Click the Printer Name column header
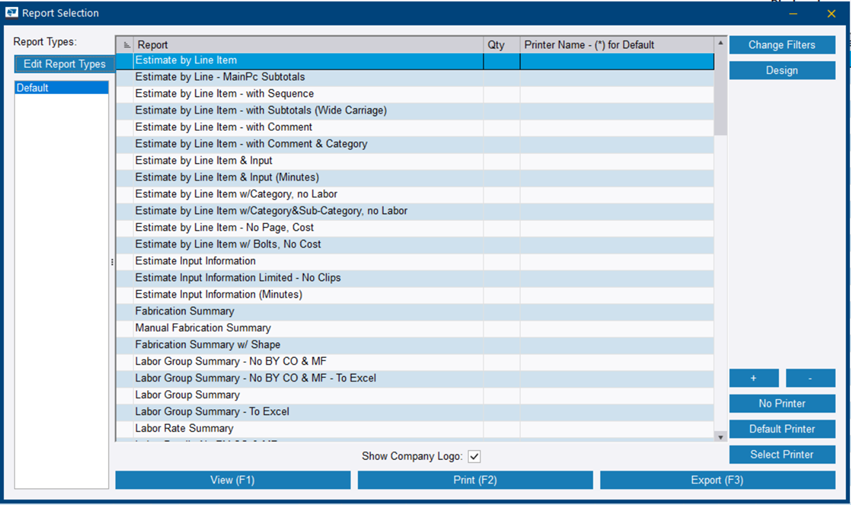 [x=616, y=45]
